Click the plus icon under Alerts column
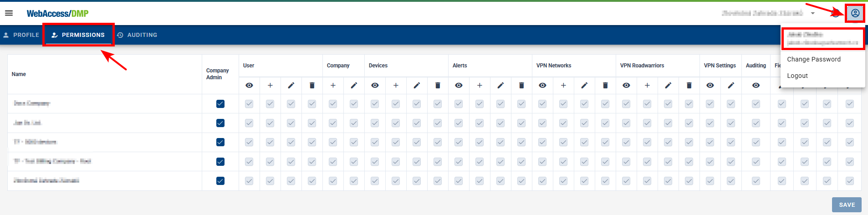This screenshot has width=868, height=215. point(480,86)
